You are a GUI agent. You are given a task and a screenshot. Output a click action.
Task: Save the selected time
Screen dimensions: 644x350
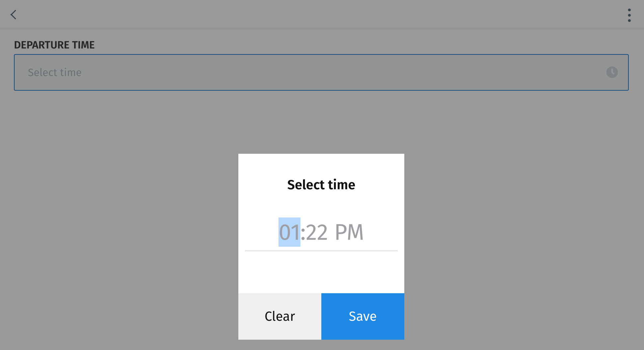pos(362,316)
